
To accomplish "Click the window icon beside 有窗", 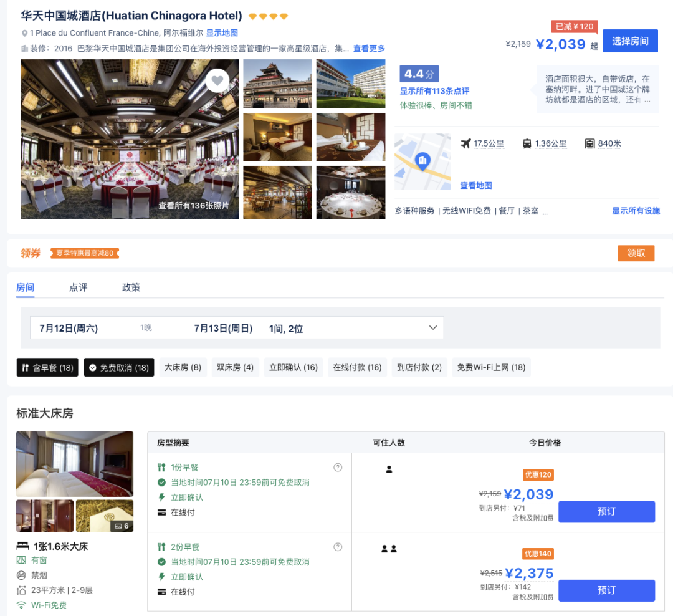I will pos(21,560).
